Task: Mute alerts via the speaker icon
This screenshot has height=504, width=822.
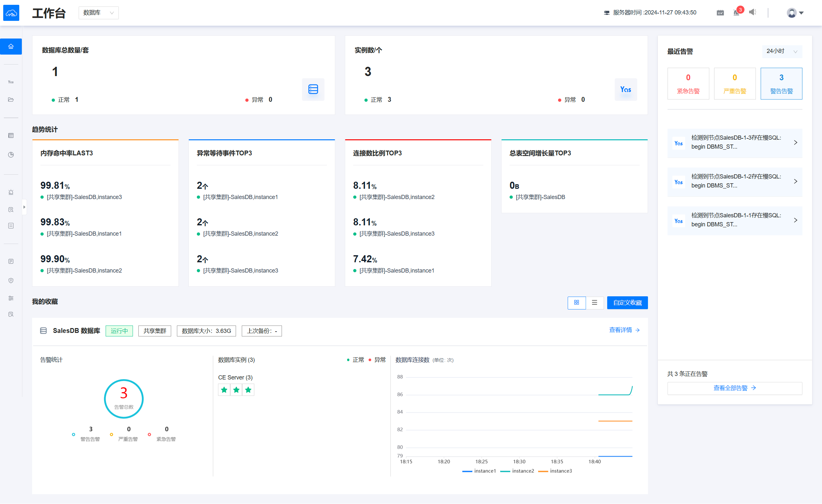Action: pyautogui.click(x=752, y=12)
